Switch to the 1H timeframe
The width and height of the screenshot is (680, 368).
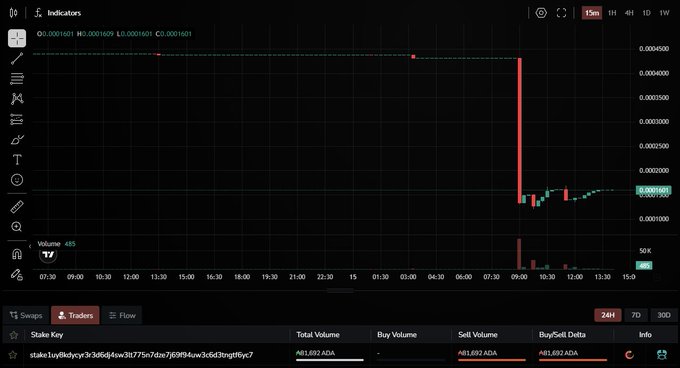click(612, 13)
